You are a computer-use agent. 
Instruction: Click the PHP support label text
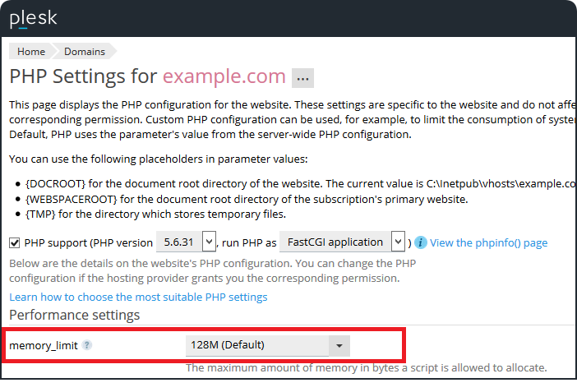(x=54, y=242)
